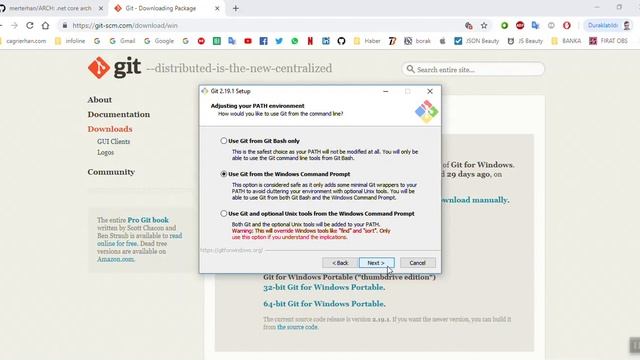Image resolution: width=640 pixels, height=360 pixels.
Task: Open the YouTube bookmark icon
Action: tap(248, 41)
